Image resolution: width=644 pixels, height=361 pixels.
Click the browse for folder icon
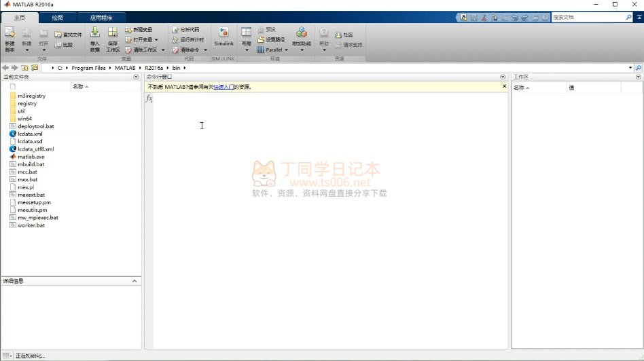coord(35,68)
